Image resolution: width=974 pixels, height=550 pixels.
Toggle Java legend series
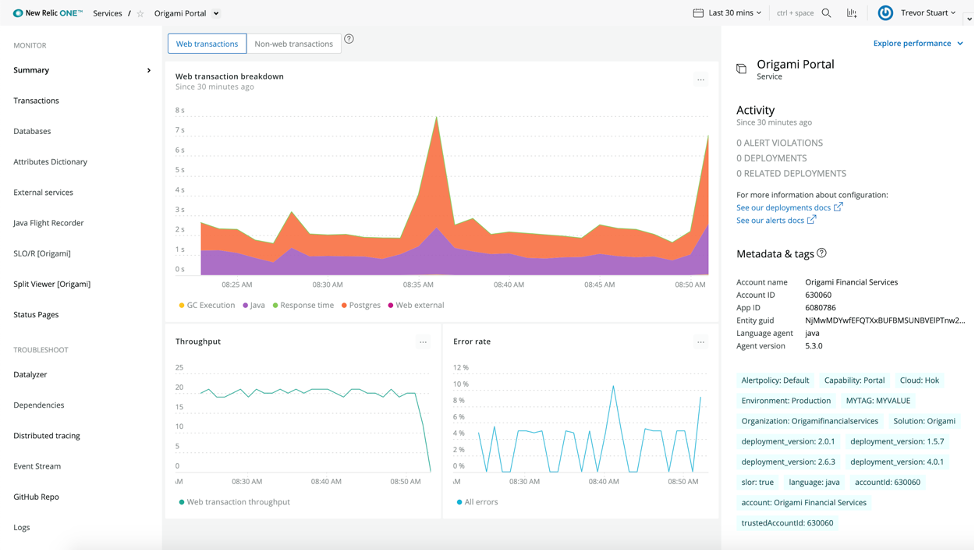[253, 305]
